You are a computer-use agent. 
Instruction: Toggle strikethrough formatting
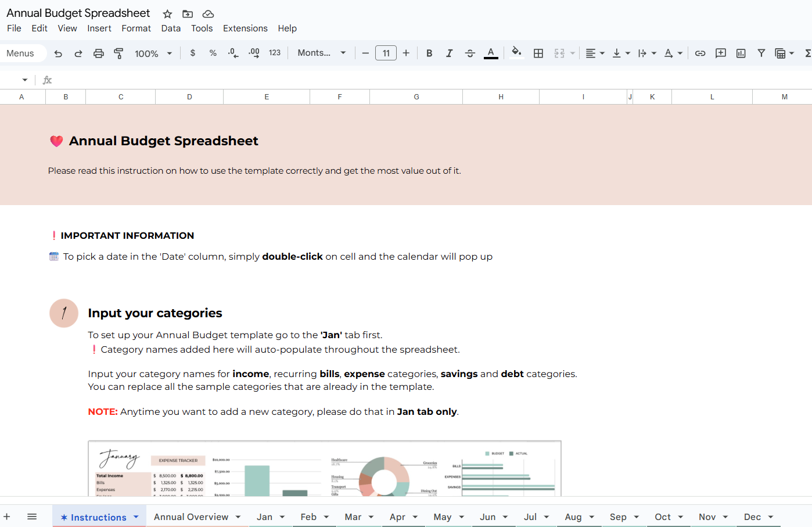click(x=470, y=53)
